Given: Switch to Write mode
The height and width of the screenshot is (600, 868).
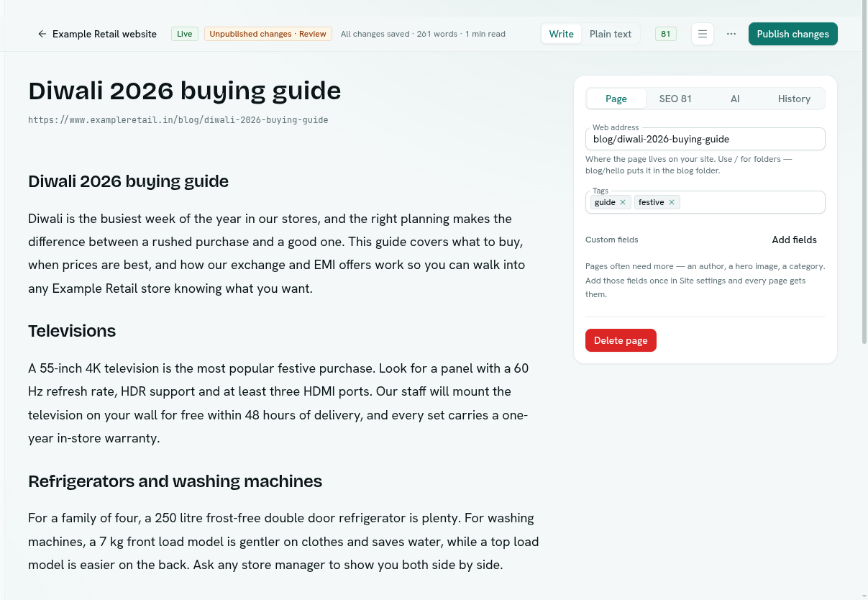Looking at the screenshot, I should click(x=562, y=34).
